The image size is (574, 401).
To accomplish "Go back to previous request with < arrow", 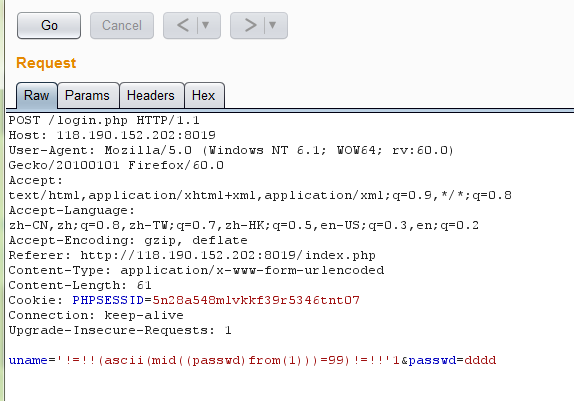I will click(x=182, y=25).
